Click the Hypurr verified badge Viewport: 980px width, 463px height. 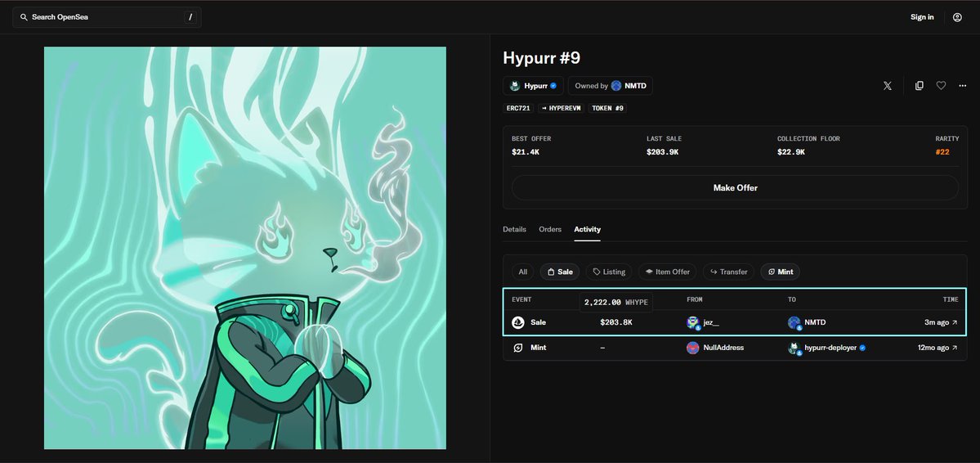(553, 86)
